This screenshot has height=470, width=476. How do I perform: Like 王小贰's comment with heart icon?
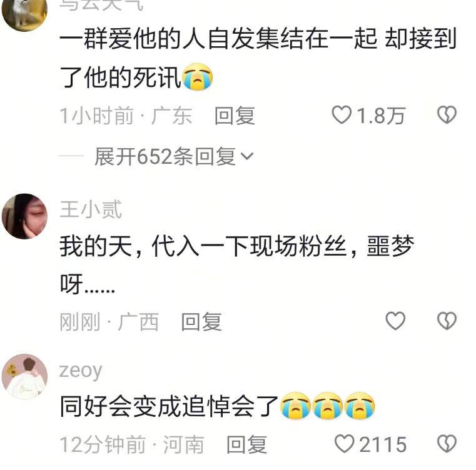[395, 321]
